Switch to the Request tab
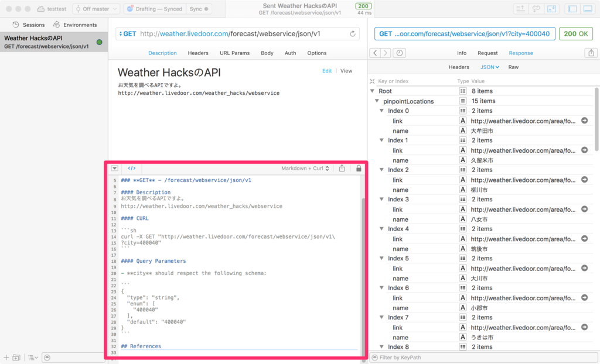 pos(487,53)
